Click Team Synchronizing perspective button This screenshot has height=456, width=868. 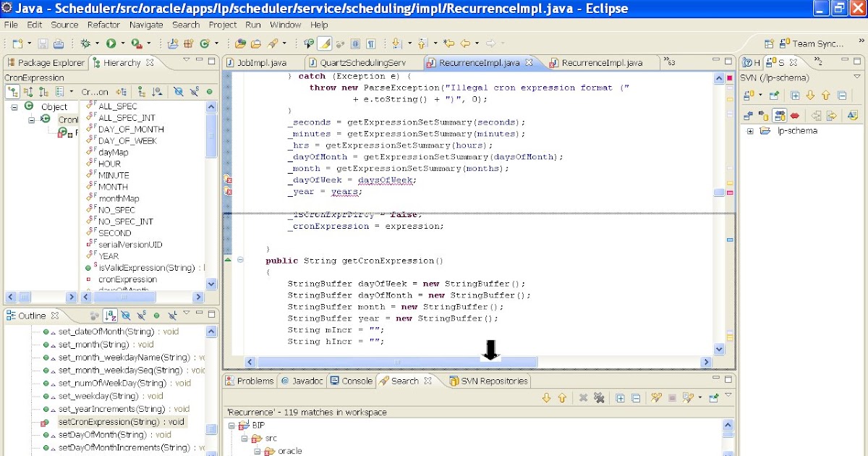pyautogui.click(x=812, y=44)
